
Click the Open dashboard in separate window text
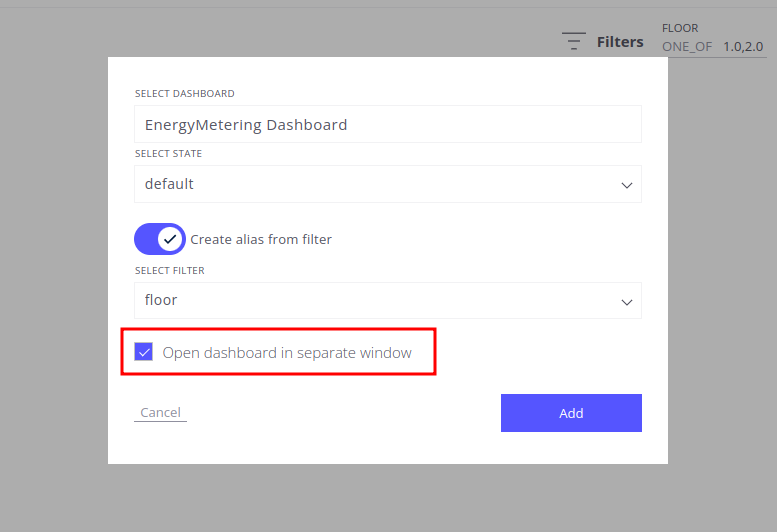[287, 352]
